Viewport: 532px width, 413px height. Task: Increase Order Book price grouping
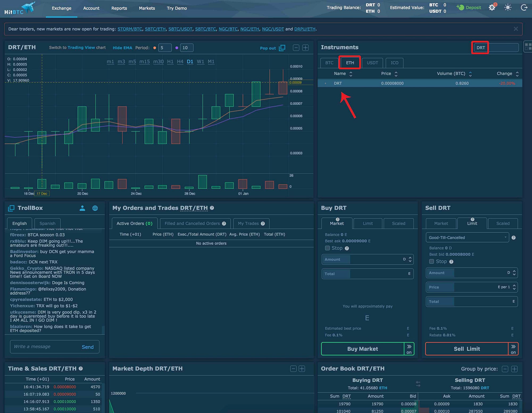coord(514,369)
